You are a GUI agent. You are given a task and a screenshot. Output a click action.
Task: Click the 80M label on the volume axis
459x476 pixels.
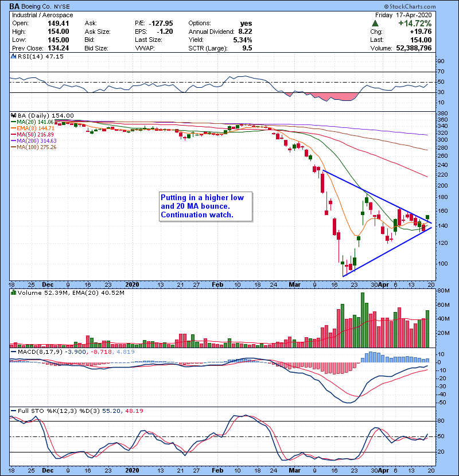pyautogui.click(x=444, y=291)
